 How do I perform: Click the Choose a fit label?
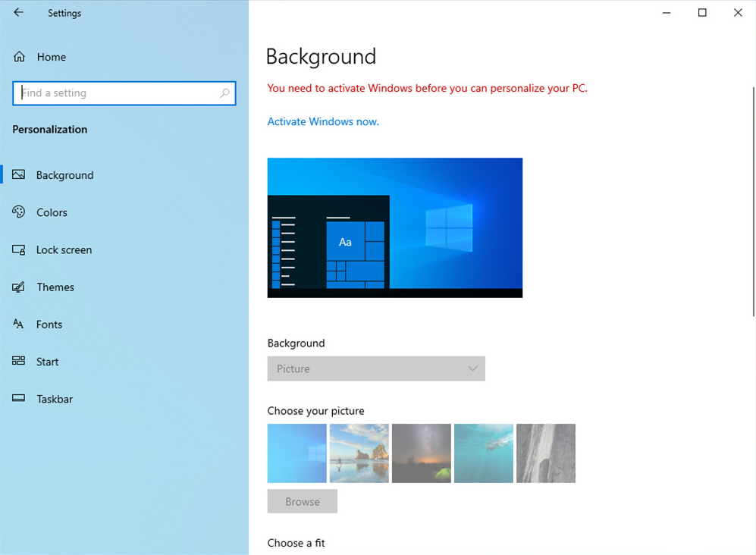click(x=296, y=543)
